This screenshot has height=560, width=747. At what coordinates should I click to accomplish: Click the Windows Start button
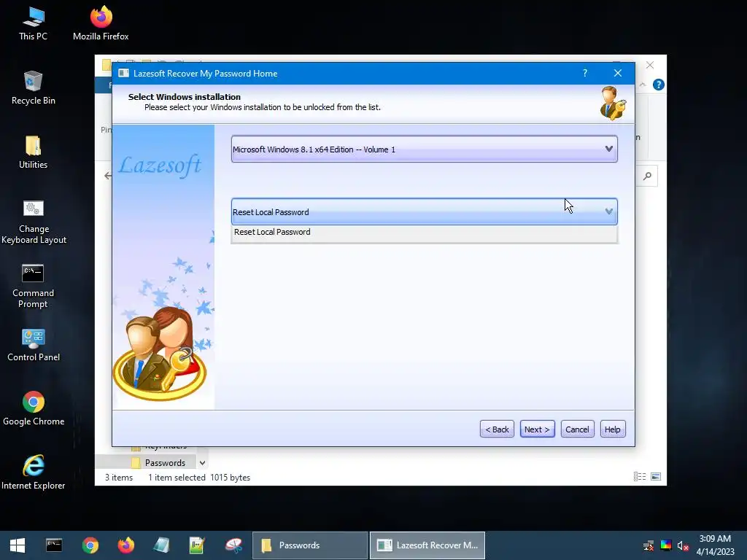(x=18, y=545)
